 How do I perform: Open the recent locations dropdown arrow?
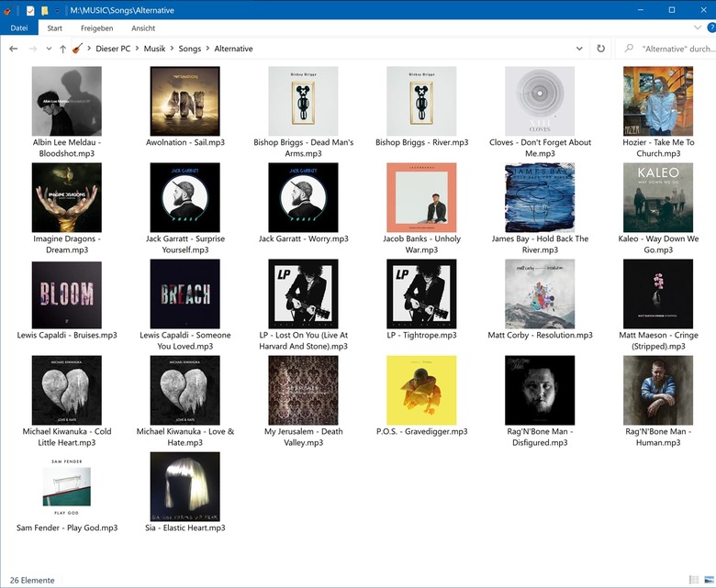click(x=49, y=49)
